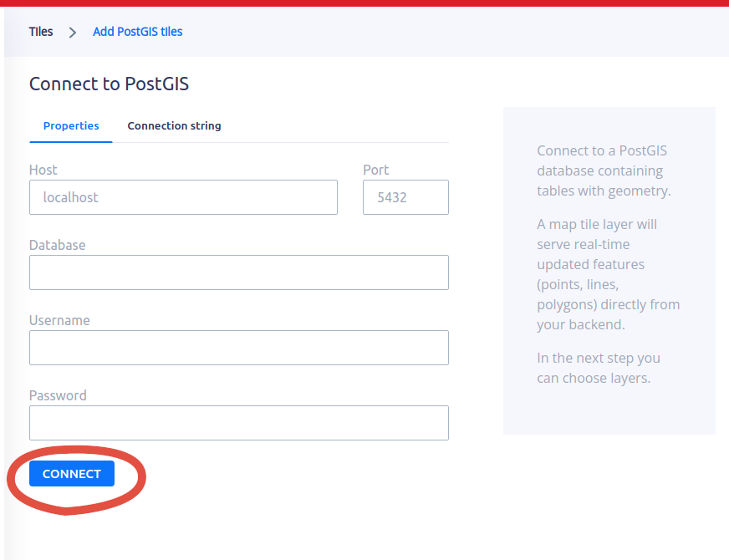
Task: Click the breadcrumb chevron separator arrow
Action: pyautogui.click(x=73, y=33)
